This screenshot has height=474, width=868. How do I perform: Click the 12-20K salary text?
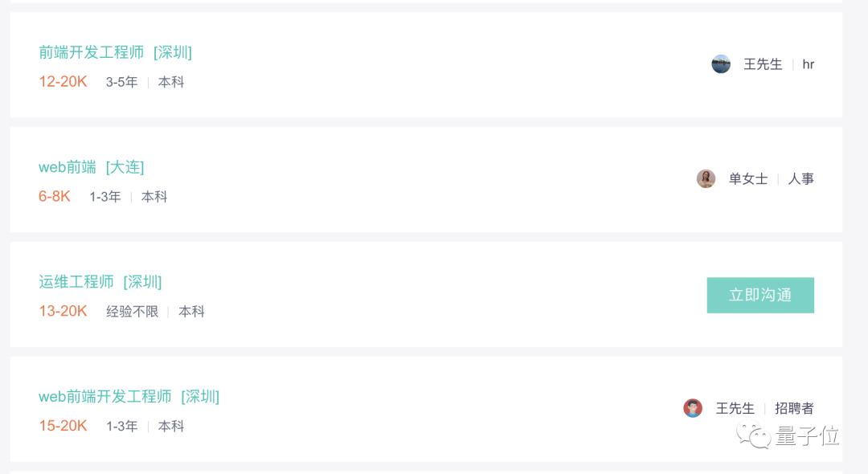(63, 81)
